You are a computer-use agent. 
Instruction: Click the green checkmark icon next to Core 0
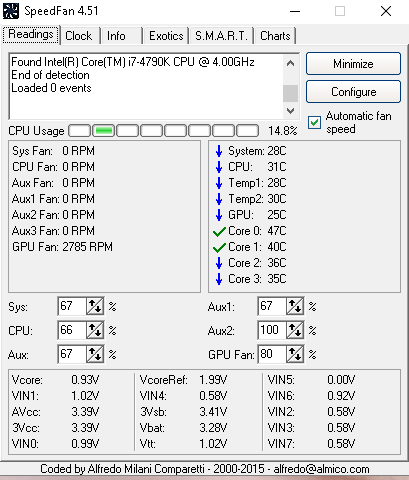[x=219, y=231]
